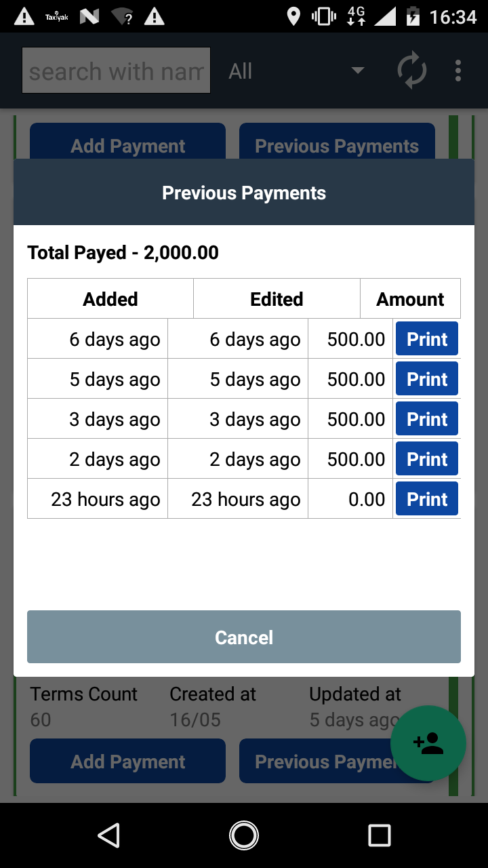Tap the battery charging status icon
Image resolution: width=488 pixels, height=868 pixels.
(413, 16)
